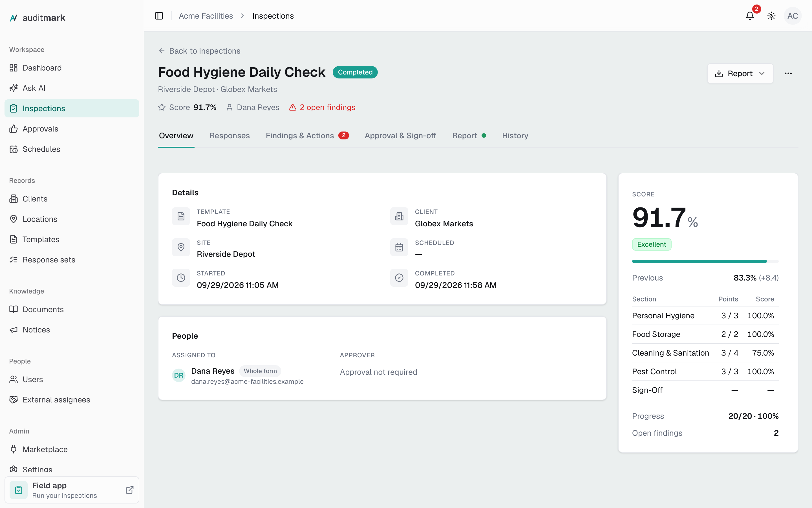
Task: Launch the Field app link
Action: coord(72,490)
